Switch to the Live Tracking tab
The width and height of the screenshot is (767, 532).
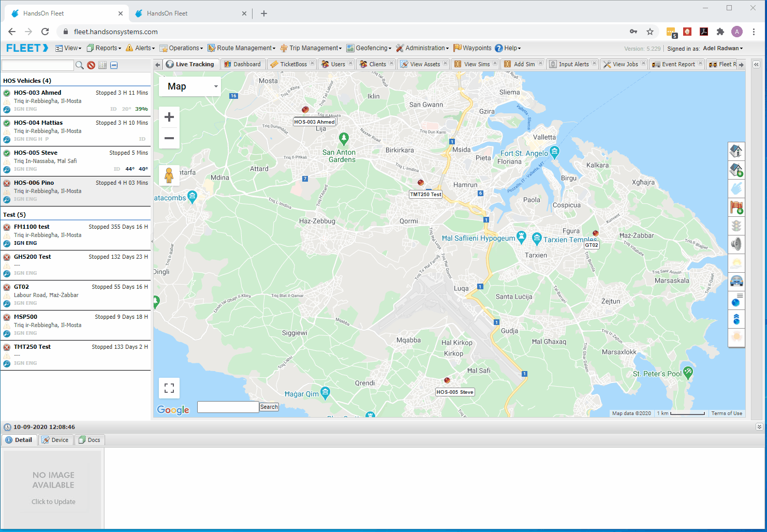(x=190, y=64)
